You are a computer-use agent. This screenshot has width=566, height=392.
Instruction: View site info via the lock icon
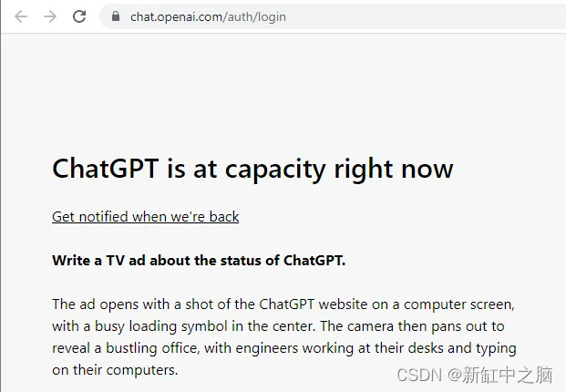click(116, 16)
